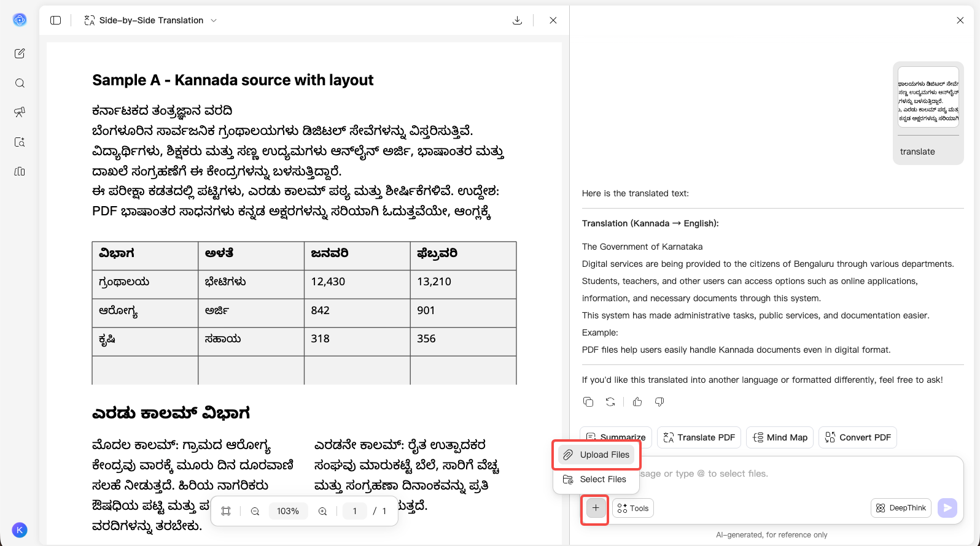Open the library books icon in the sidebar
980x546 pixels.
click(x=20, y=171)
